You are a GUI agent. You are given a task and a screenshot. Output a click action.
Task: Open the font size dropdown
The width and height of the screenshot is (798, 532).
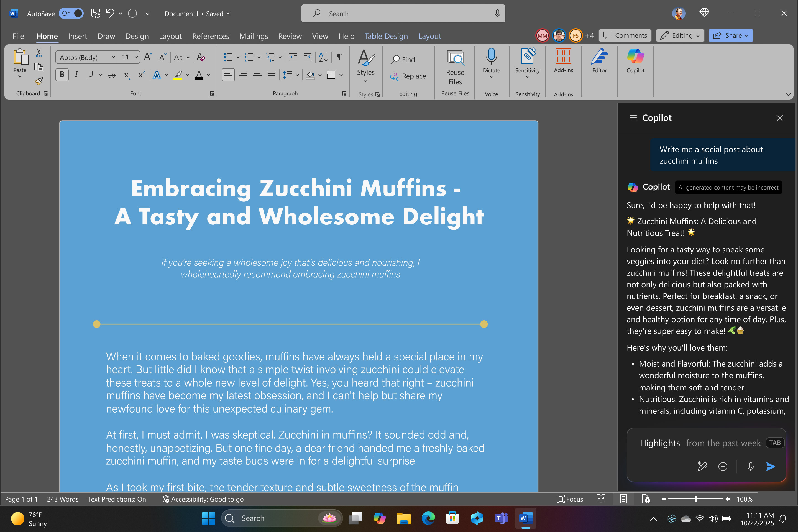[x=136, y=57]
